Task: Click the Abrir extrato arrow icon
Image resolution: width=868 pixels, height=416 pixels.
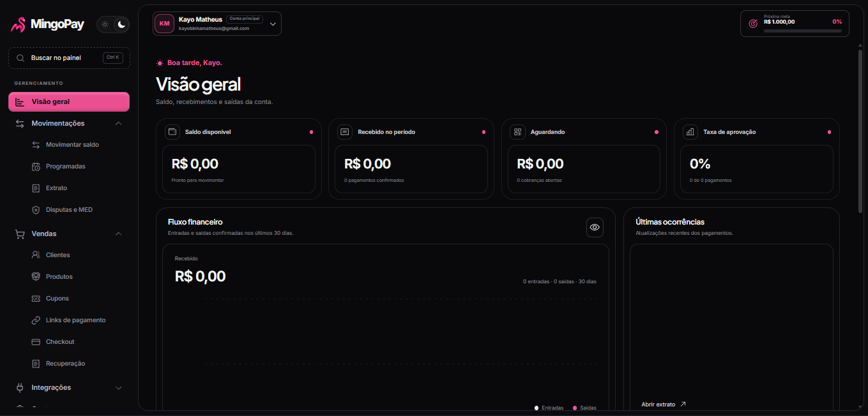Action: [683, 404]
